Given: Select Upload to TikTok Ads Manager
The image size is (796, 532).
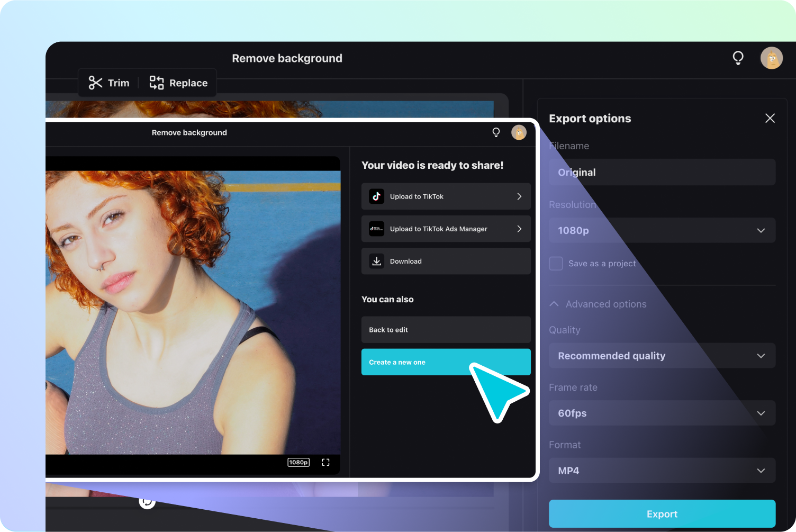Looking at the screenshot, I should point(446,229).
